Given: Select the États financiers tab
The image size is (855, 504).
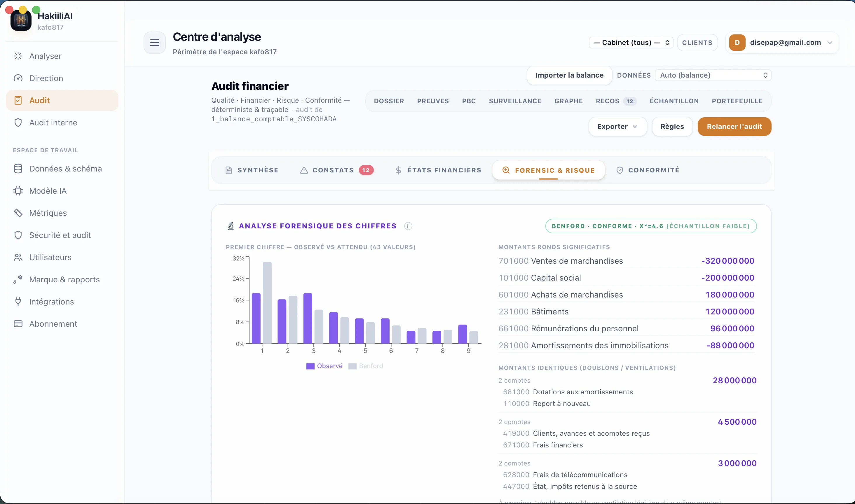Looking at the screenshot, I should 438,170.
